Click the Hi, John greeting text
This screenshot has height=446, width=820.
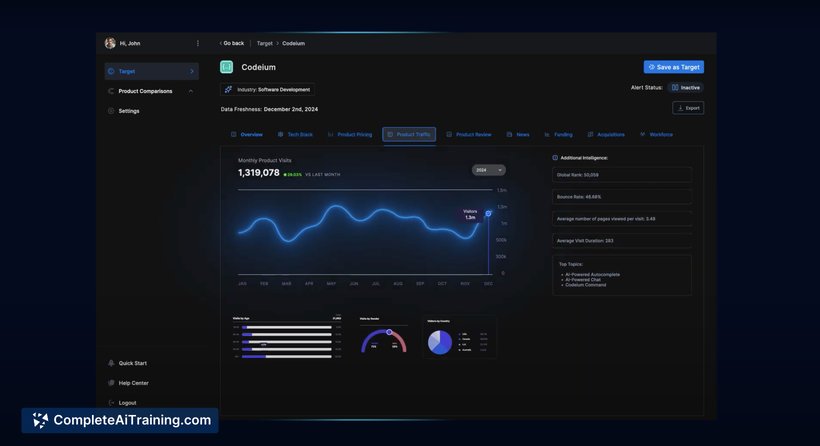point(130,43)
